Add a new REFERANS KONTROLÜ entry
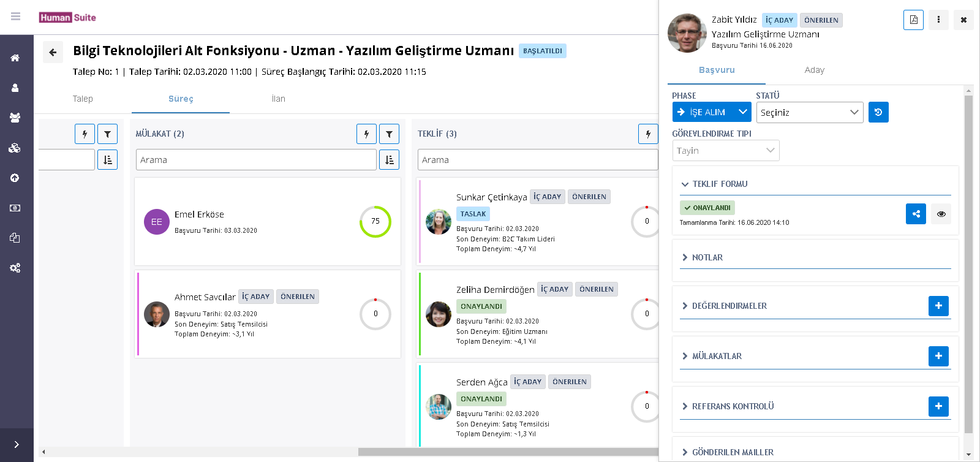Viewport: 980px width, 462px height. coord(938,406)
